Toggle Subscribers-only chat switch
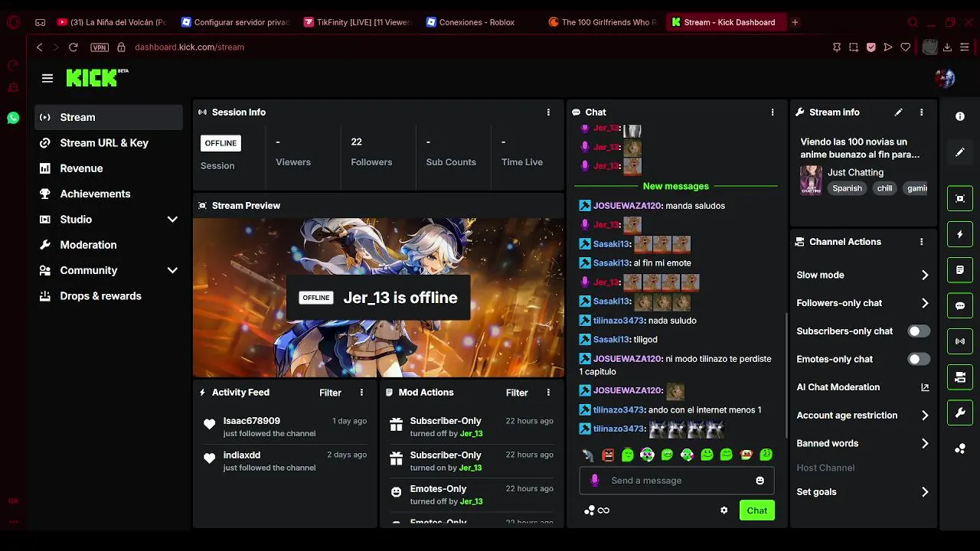 919,331
